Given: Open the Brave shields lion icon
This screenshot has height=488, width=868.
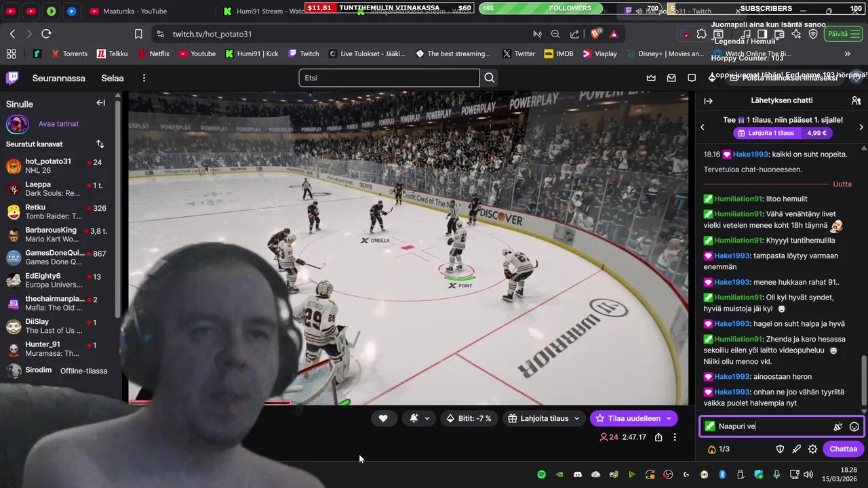Looking at the screenshot, I should pyautogui.click(x=597, y=34).
